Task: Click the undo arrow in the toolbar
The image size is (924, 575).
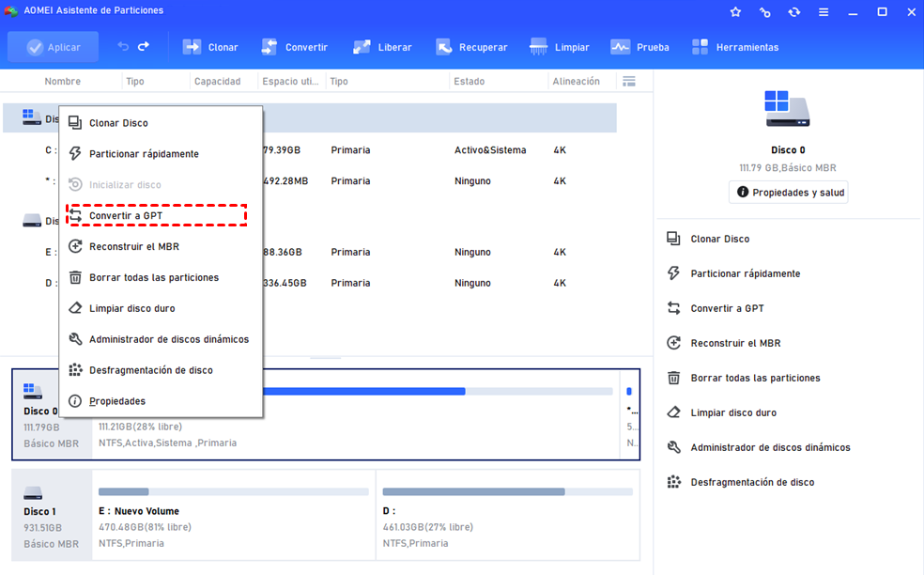Action: click(123, 47)
